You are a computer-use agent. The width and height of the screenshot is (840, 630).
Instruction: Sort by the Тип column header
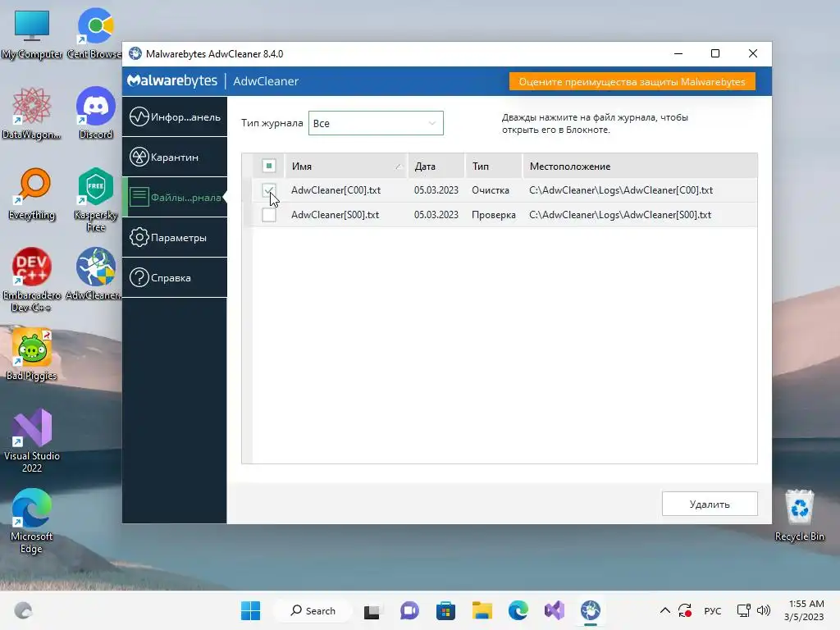493,166
